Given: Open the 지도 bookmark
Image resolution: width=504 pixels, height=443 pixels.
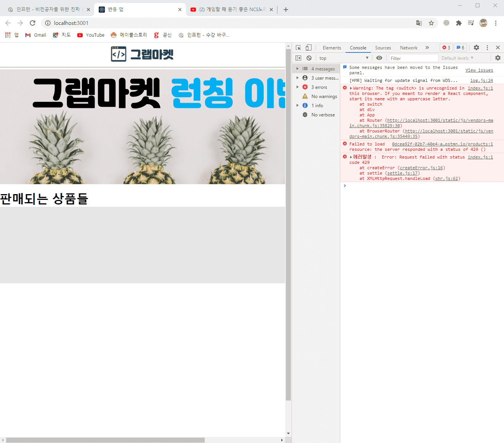Looking at the screenshot, I should (x=62, y=35).
